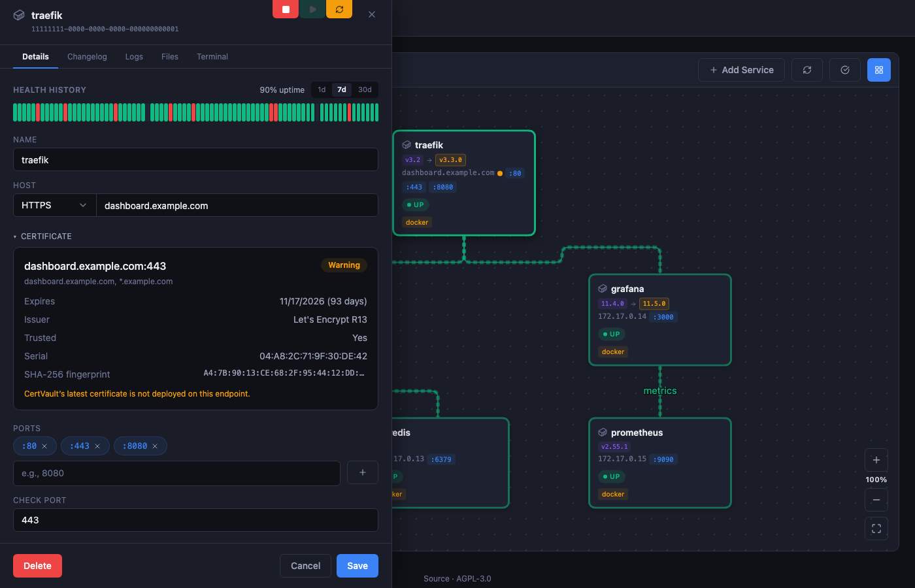Image resolution: width=915 pixels, height=588 pixels.
Task: Close the traefik details panel
Action: (372, 14)
